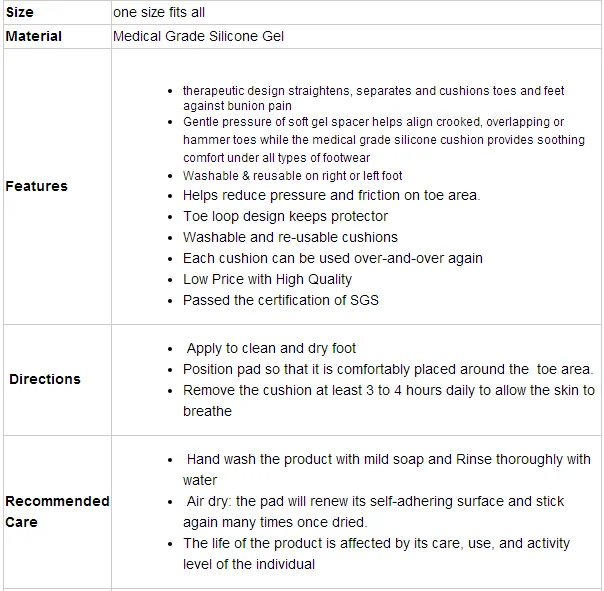Click the 'Low Price with High Quality' item
This screenshot has height=591, width=604.
(x=267, y=279)
